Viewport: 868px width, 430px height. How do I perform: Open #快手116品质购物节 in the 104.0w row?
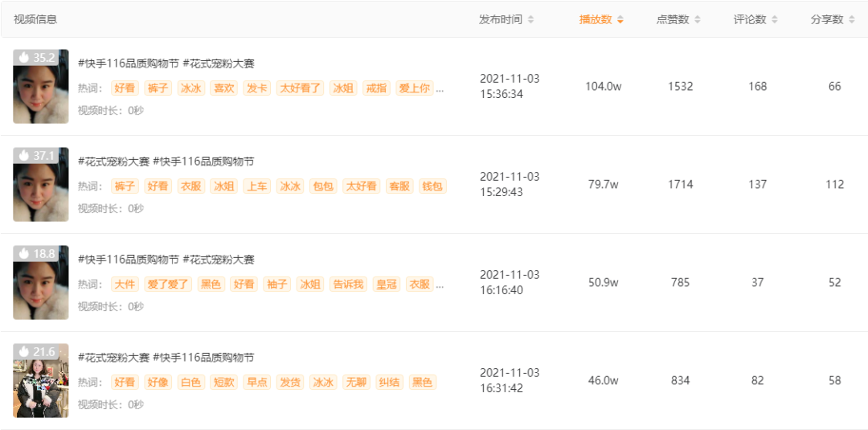[x=129, y=63]
